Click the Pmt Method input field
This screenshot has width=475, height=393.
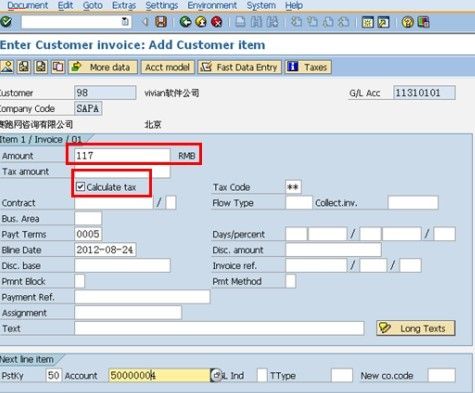coord(290,281)
